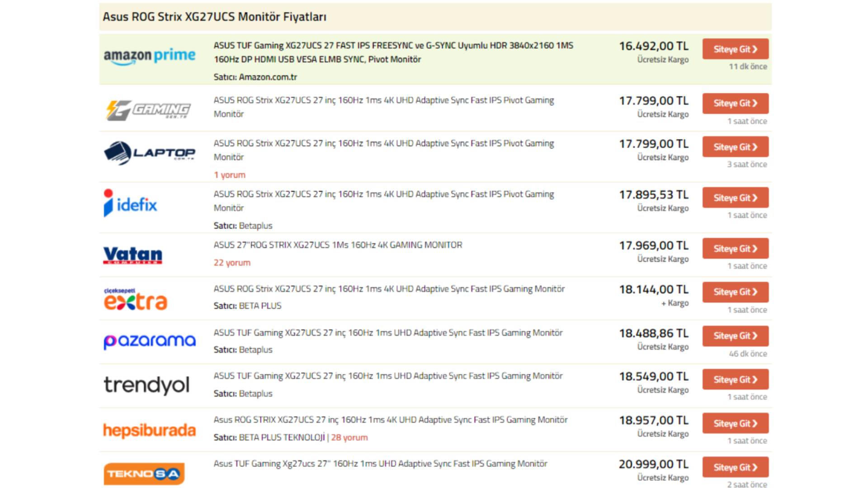The image size is (868, 488).
Task: Click 'Ücretsiz Kargo' in the Hepsiburada row
Action: point(663,434)
